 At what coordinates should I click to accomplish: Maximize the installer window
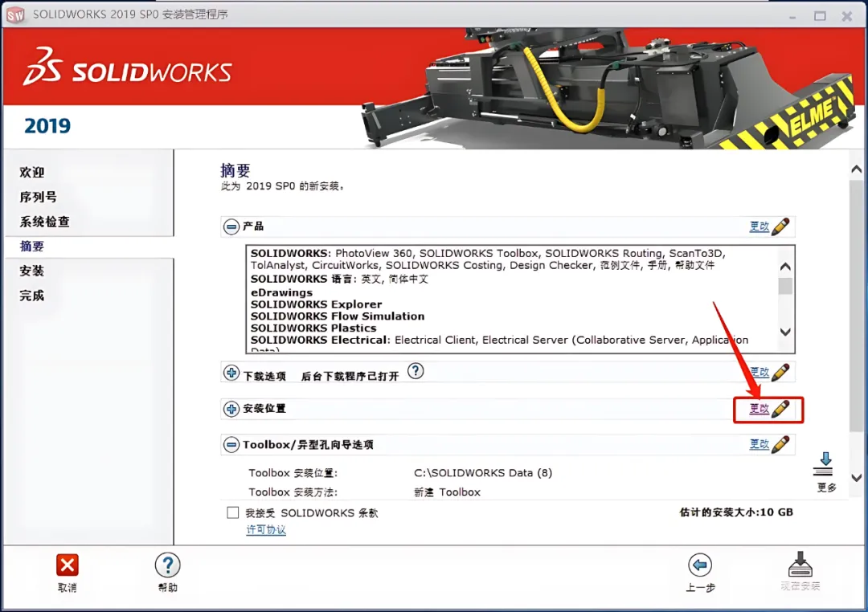[x=820, y=16]
